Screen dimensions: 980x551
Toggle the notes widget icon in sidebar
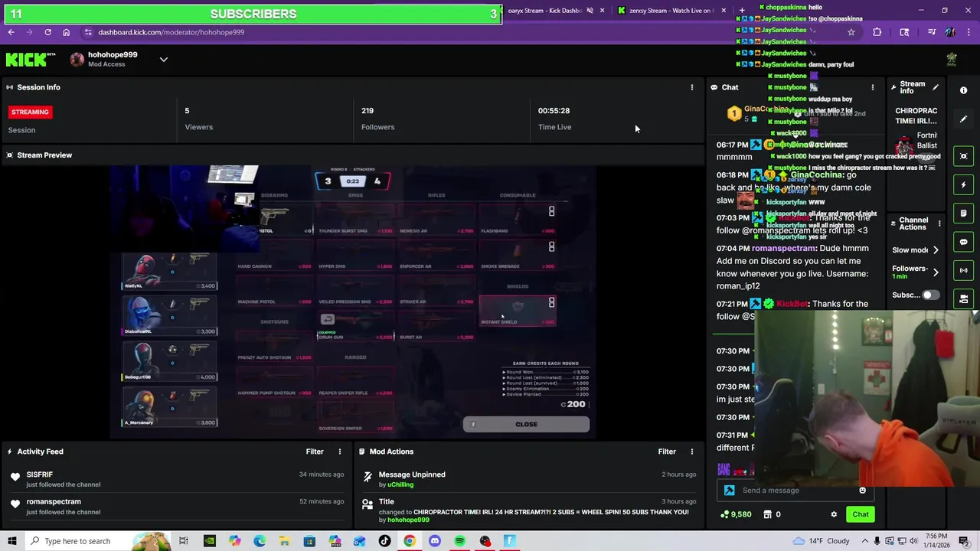[963, 214]
